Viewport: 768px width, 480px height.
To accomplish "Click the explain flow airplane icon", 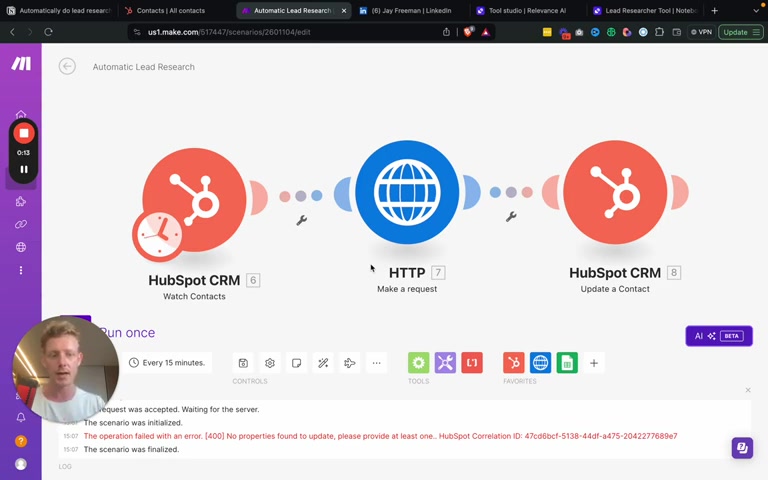I will [350, 363].
